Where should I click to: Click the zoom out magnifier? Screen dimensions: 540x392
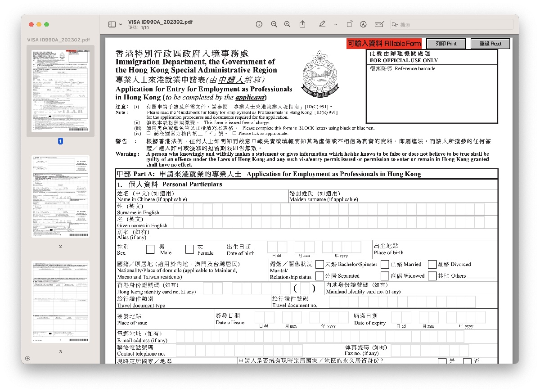(x=274, y=24)
